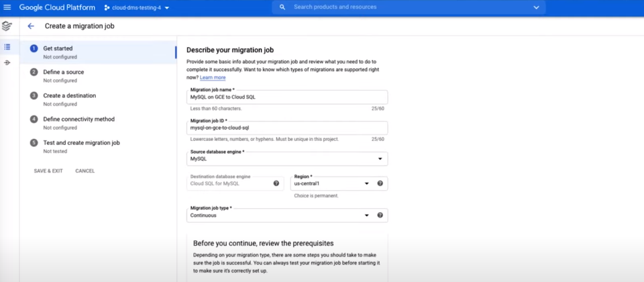Click the disabled Cloud SQL for MySQL field
644x282 pixels.
click(x=235, y=183)
